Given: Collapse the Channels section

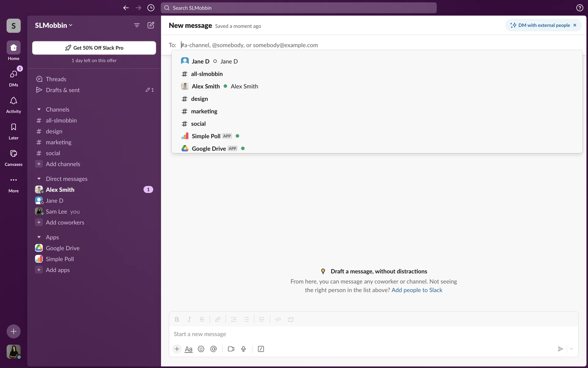Looking at the screenshot, I should (x=39, y=109).
